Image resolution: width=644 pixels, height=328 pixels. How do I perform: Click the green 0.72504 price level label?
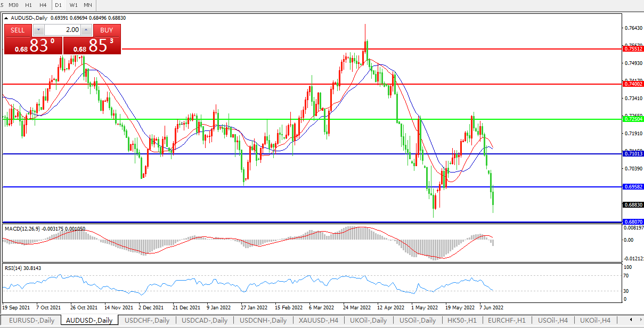tap(633, 119)
